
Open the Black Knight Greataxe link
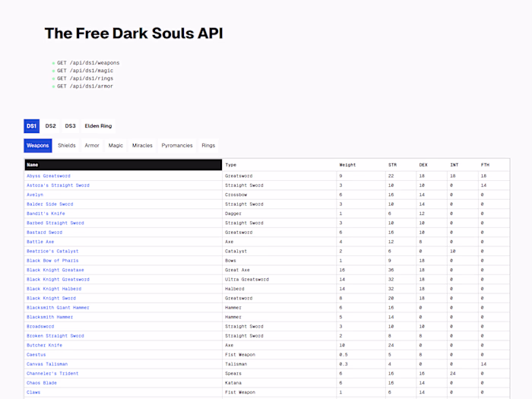55,270
